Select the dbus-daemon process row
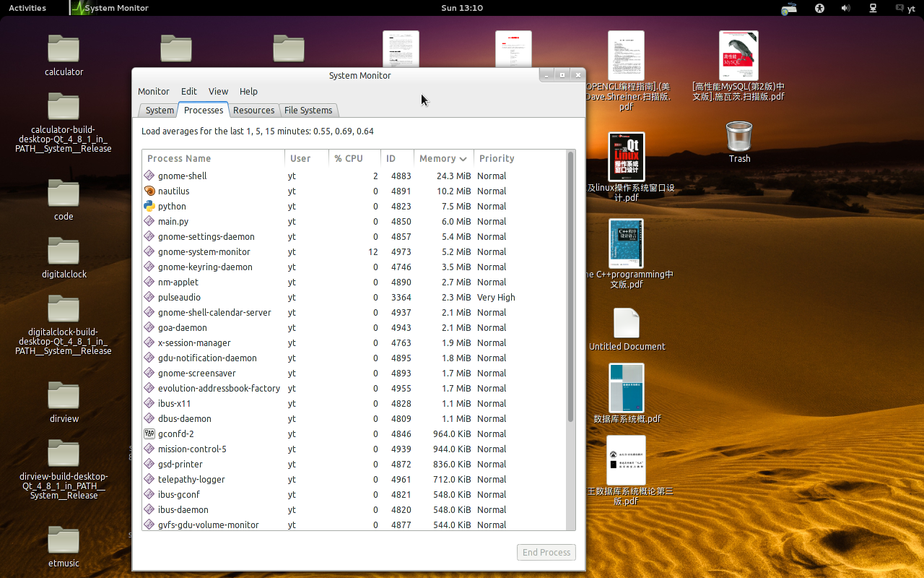The height and width of the screenshot is (578, 924). (354, 418)
